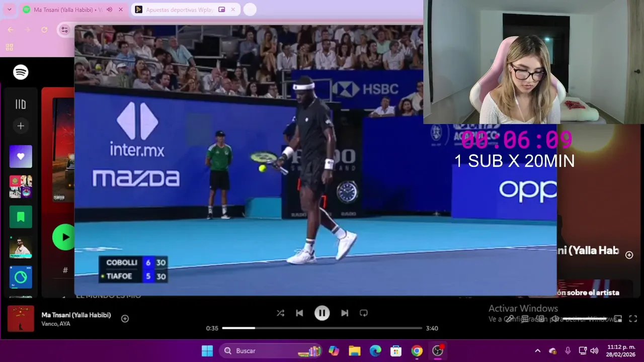The width and height of the screenshot is (644, 362).
Task: Add song to library in Now Playing panel
Action: point(629,255)
